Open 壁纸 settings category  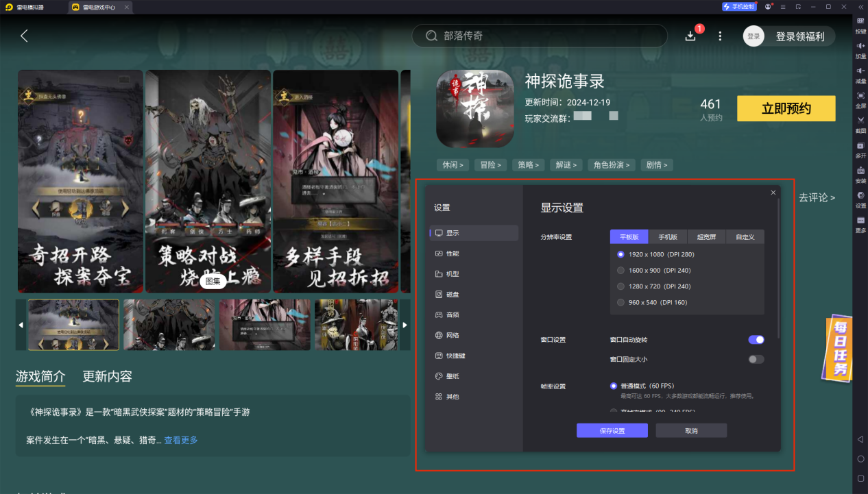(474, 377)
